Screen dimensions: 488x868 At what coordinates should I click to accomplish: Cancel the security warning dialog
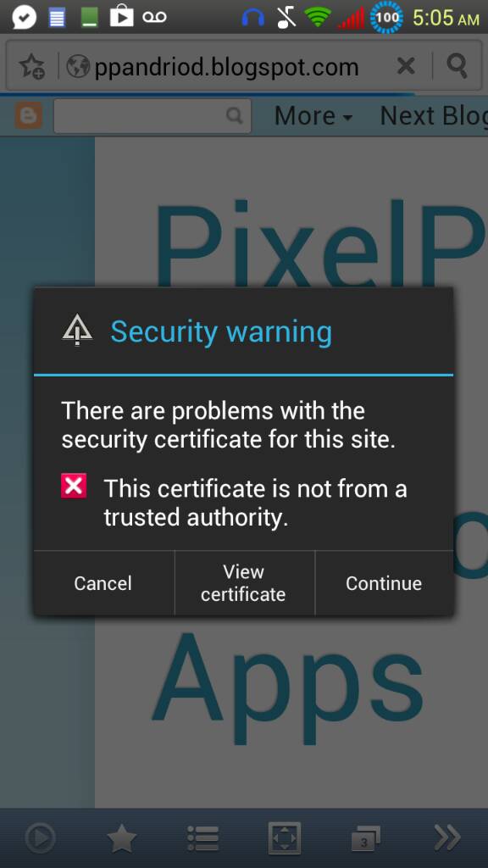pyautogui.click(x=103, y=583)
